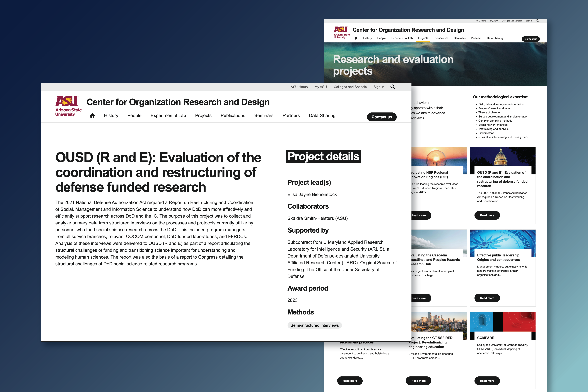588x392 pixels.
Task: Click city skyline image on GT NSF card
Action: point(439,322)
